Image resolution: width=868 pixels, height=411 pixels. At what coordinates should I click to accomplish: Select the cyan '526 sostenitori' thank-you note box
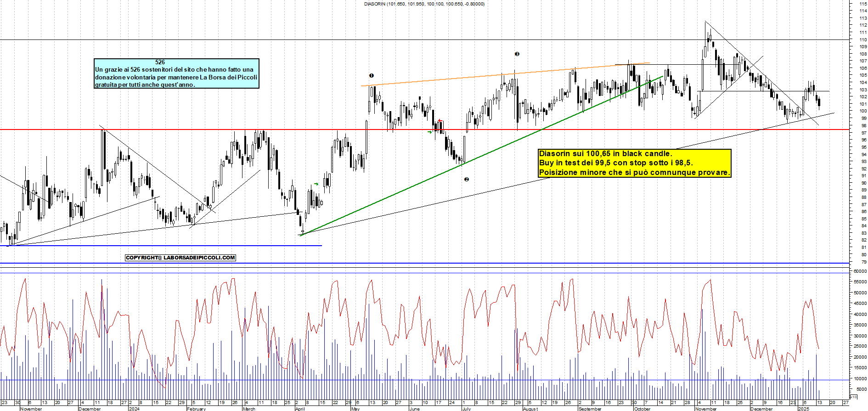(176, 73)
